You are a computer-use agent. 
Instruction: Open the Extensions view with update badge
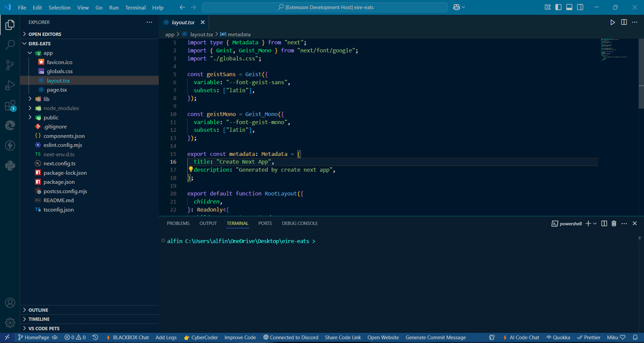click(x=10, y=106)
